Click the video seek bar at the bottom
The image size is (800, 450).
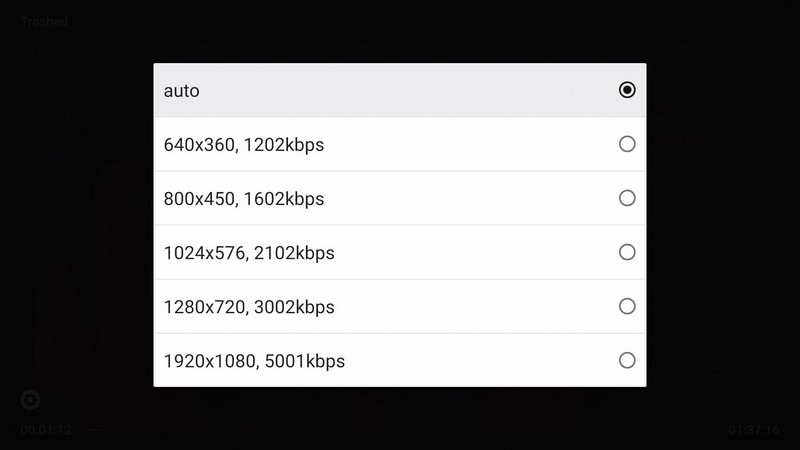pos(400,429)
